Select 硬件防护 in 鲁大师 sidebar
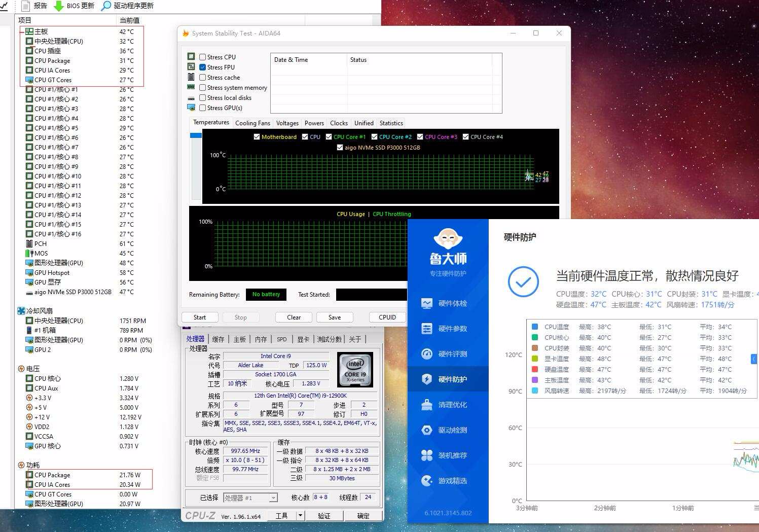Image resolution: width=759 pixels, height=532 pixels. point(448,379)
